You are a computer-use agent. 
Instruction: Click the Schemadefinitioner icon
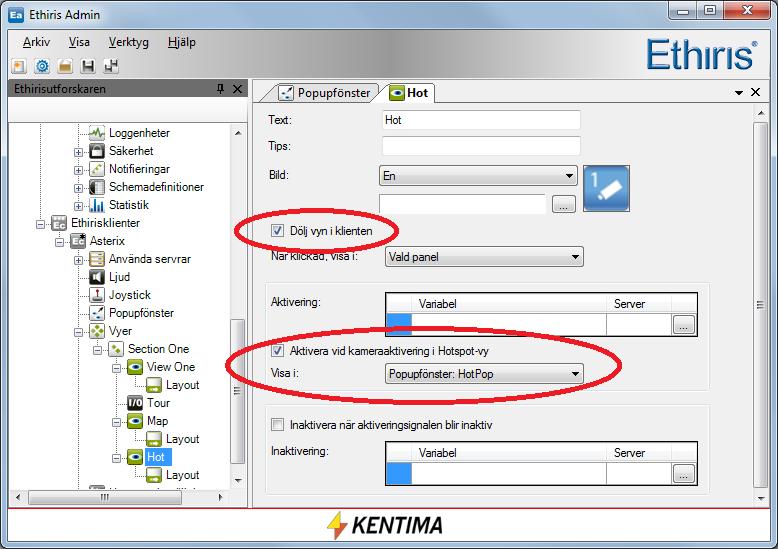point(97,187)
